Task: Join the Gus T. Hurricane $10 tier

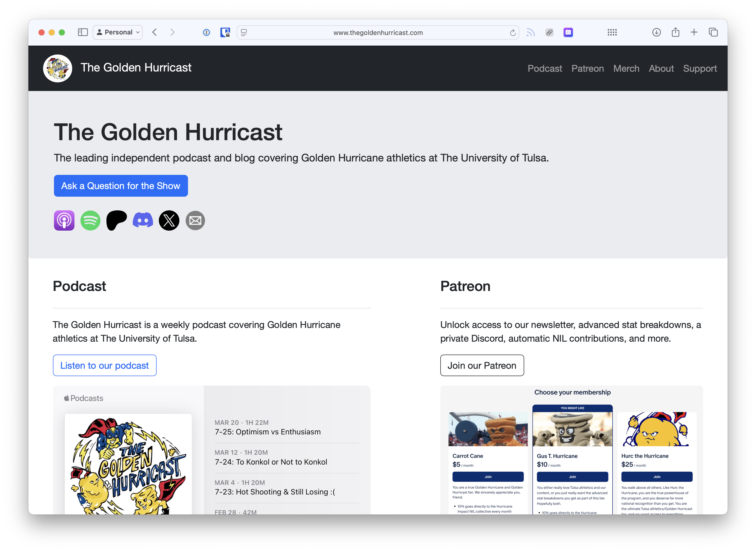Action: (572, 477)
